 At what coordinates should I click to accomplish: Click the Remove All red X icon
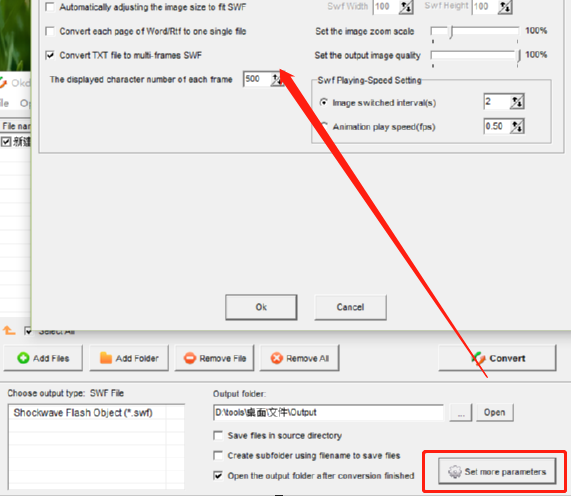click(x=277, y=358)
